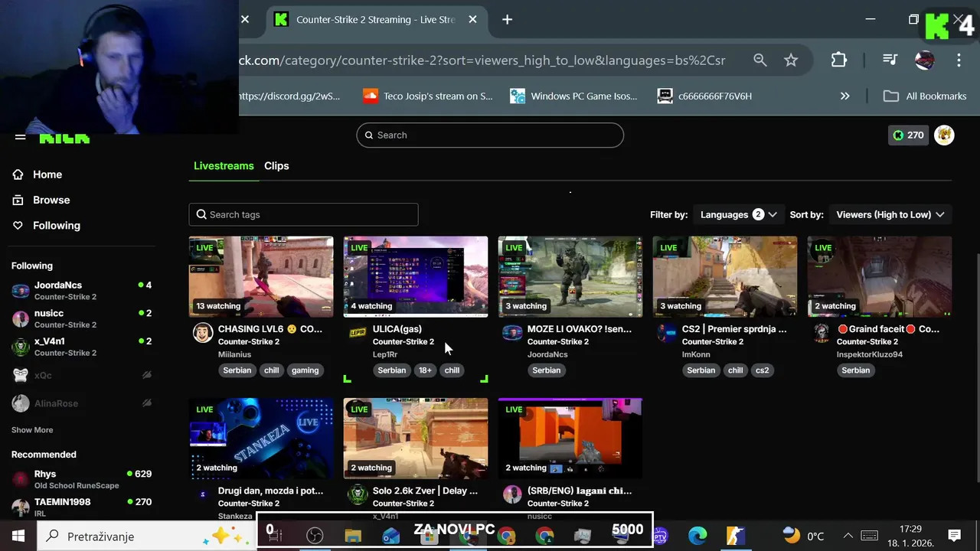Click the Browse icon in sidebar
Viewport: 980px width, 551px height.
pyautogui.click(x=18, y=200)
